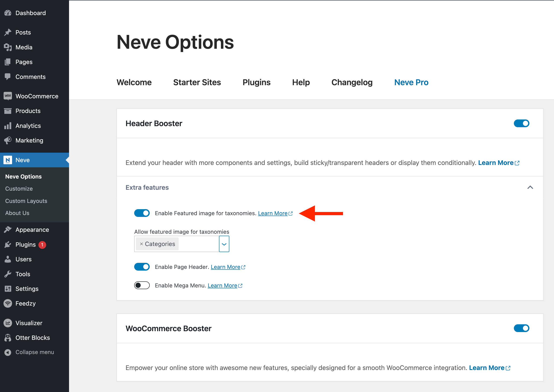Click the Feedzy RSS icon
The height and width of the screenshot is (392, 554).
coord(8,303)
